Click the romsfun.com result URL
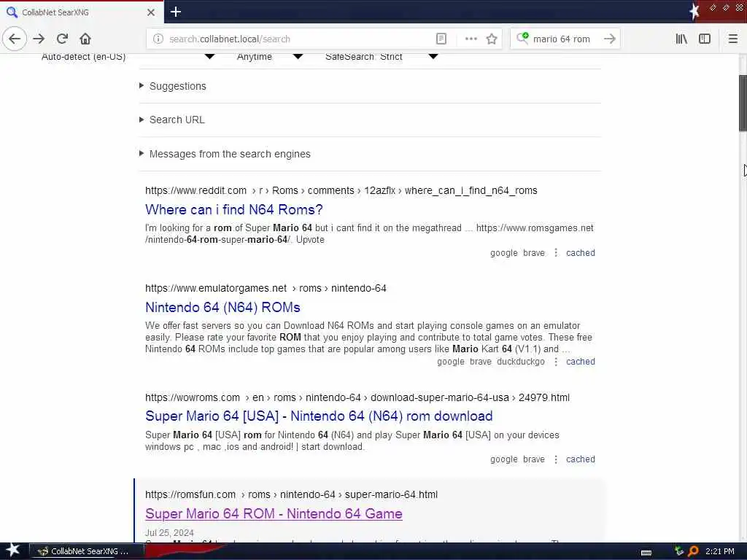Image resolution: width=747 pixels, height=560 pixels. pyautogui.click(x=291, y=495)
